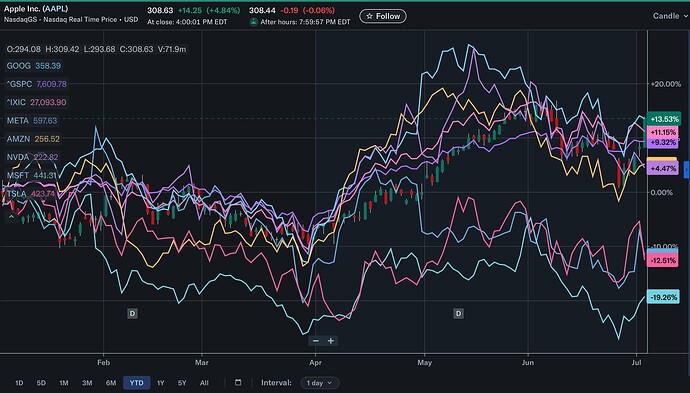Click the NVDA 222.82 legend entry
690x393 pixels.
tap(32, 157)
